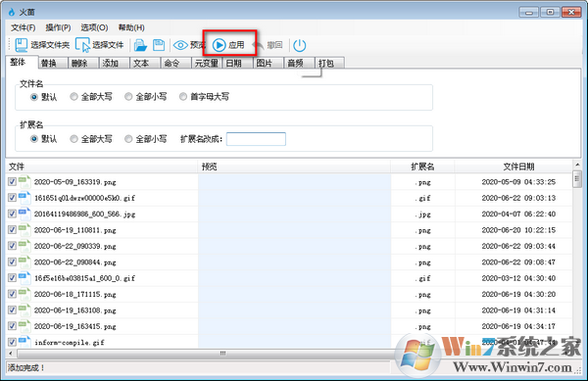Click the filename 2020-06-22_090844.png
The image size is (588, 381).
[x=75, y=262]
